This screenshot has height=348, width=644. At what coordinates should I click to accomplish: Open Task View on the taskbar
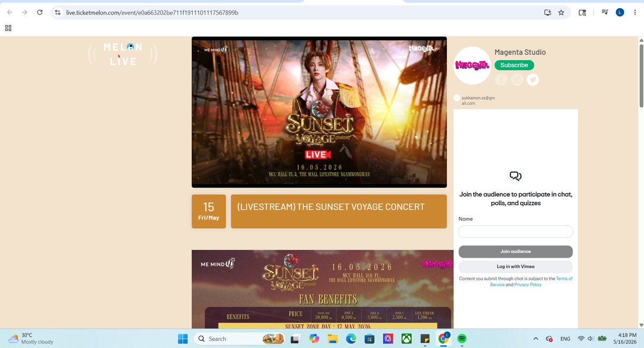tap(295, 339)
